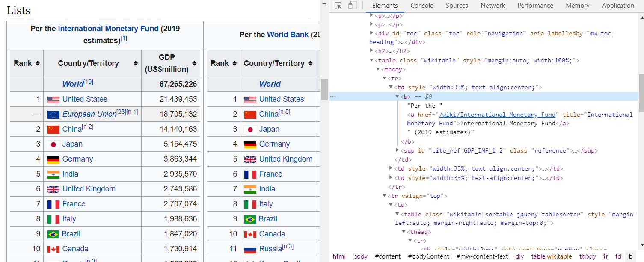
Task: Expand the sup cite_ref-GDP_IMF_1-2 node
Action: 397,150
